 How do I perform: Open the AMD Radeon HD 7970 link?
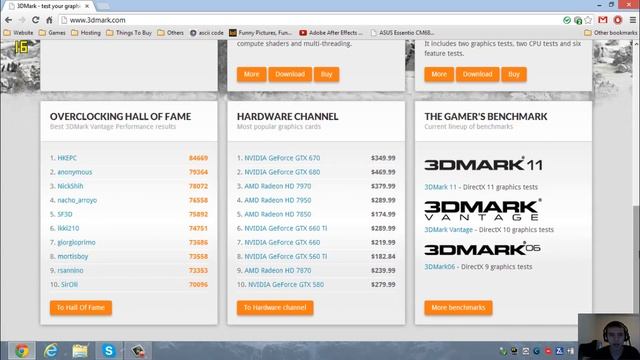click(278, 186)
